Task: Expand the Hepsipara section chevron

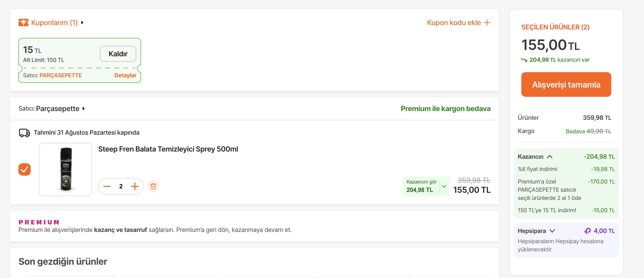Action: click(x=552, y=231)
